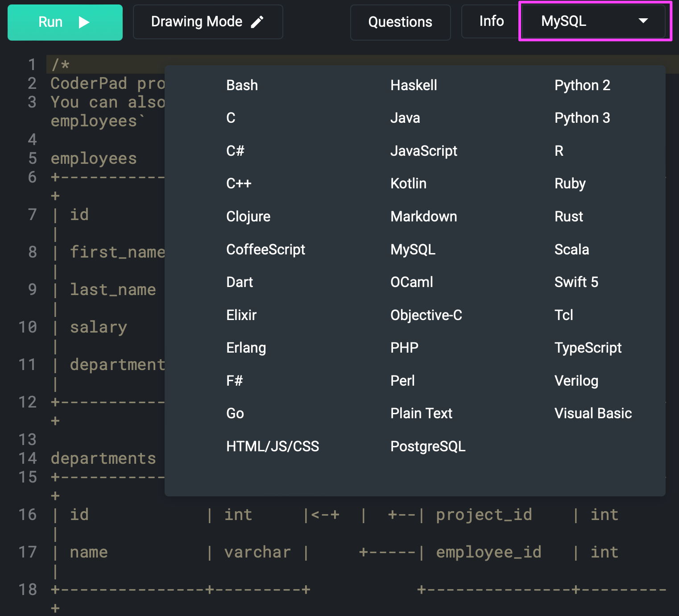Click line number 13 in gutter
Viewport: 679px width, 616px height.
[28, 440]
